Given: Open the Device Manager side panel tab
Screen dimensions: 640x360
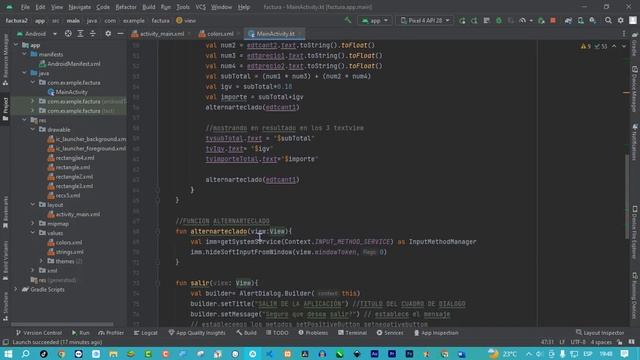Looking at the screenshot, I should pyautogui.click(x=635, y=89).
